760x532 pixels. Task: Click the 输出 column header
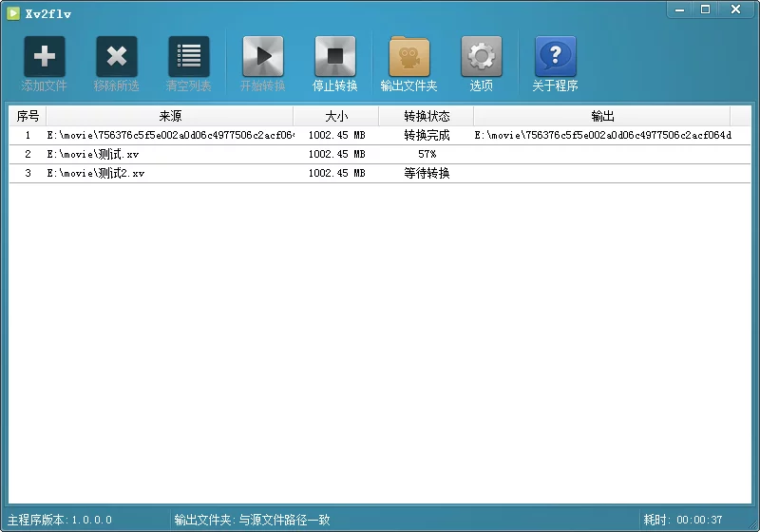click(602, 116)
